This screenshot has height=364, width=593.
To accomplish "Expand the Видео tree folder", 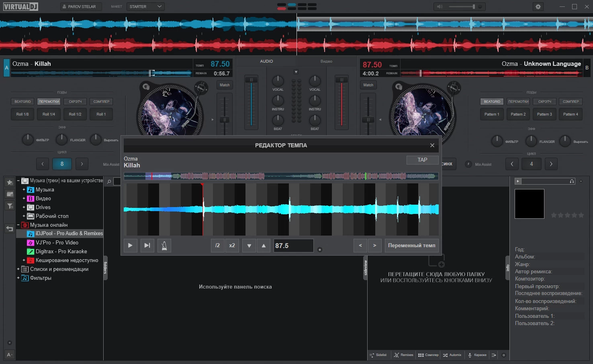I will 24,198.
